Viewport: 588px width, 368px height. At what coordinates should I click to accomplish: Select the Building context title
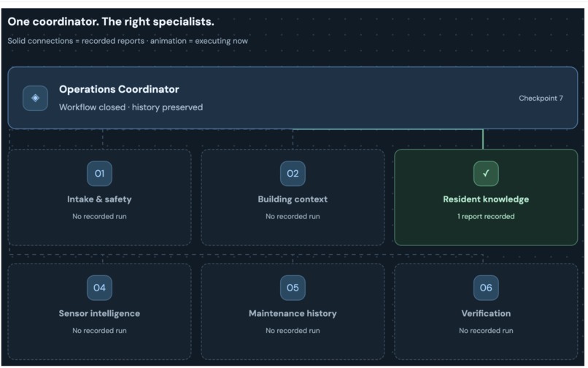pyautogui.click(x=293, y=199)
